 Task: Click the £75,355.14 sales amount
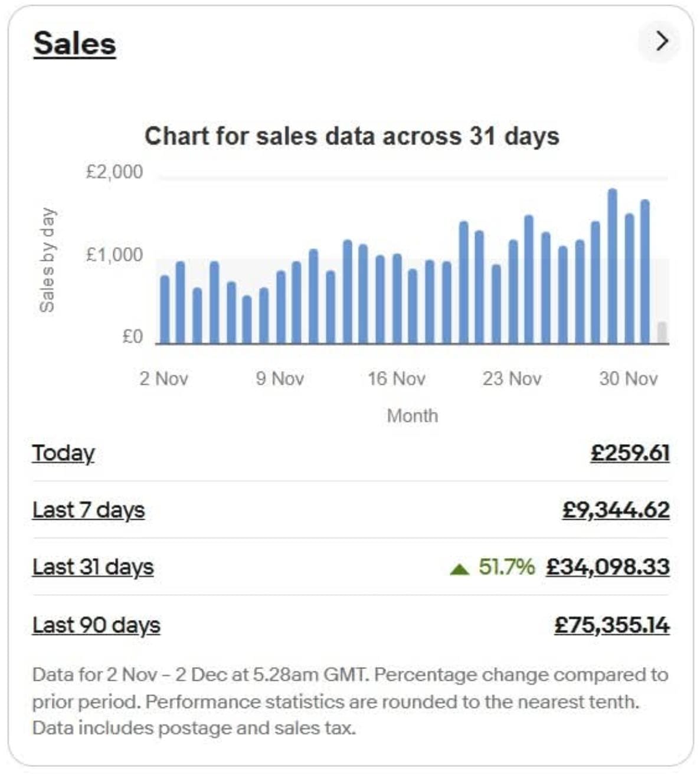tap(611, 625)
